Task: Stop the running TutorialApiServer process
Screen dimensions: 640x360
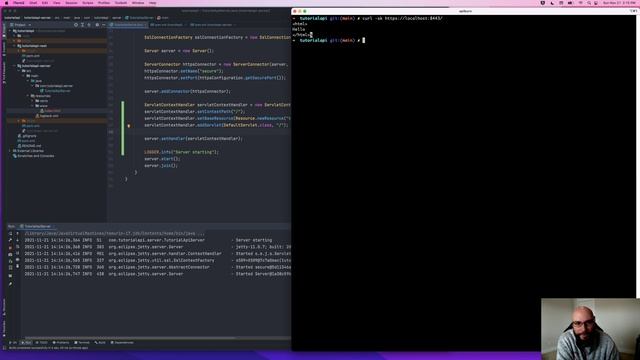Action: 10,247
